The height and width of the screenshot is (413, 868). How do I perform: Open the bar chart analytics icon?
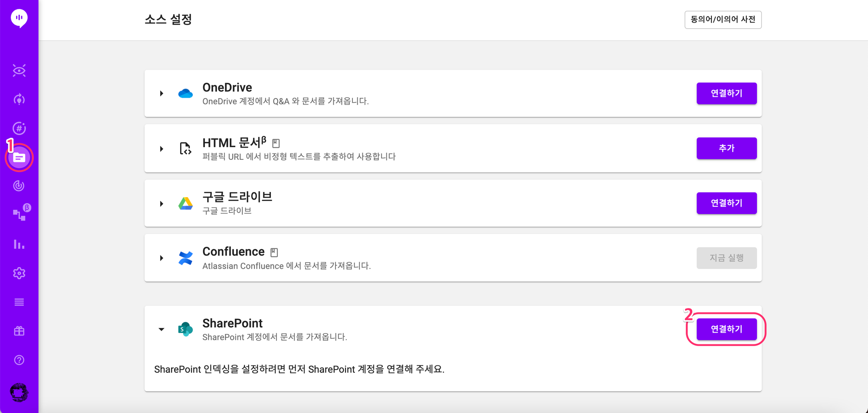tap(19, 244)
